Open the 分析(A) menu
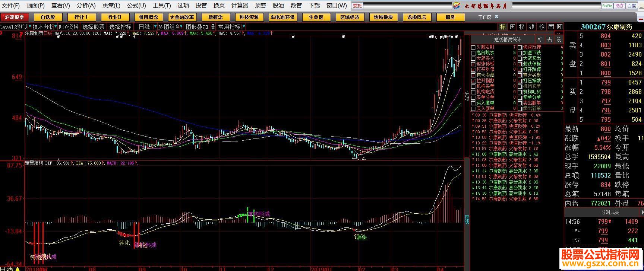The image size is (644, 271). coord(86,6)
